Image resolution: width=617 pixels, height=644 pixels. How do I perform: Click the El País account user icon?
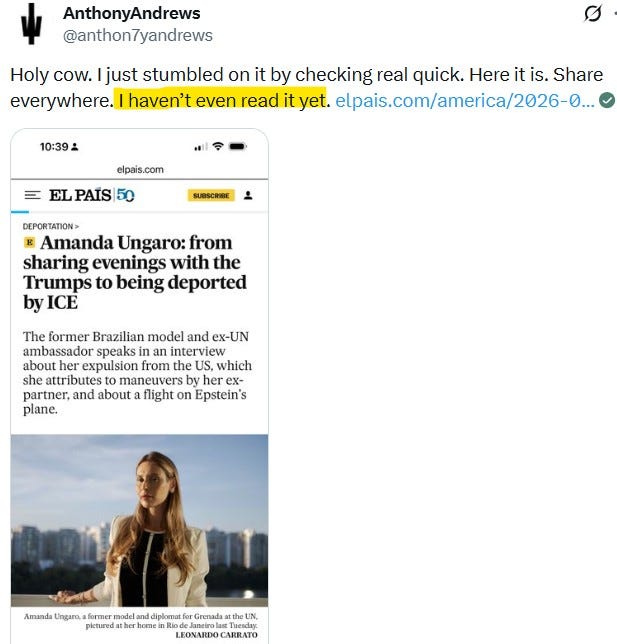(x=248, y=196)
